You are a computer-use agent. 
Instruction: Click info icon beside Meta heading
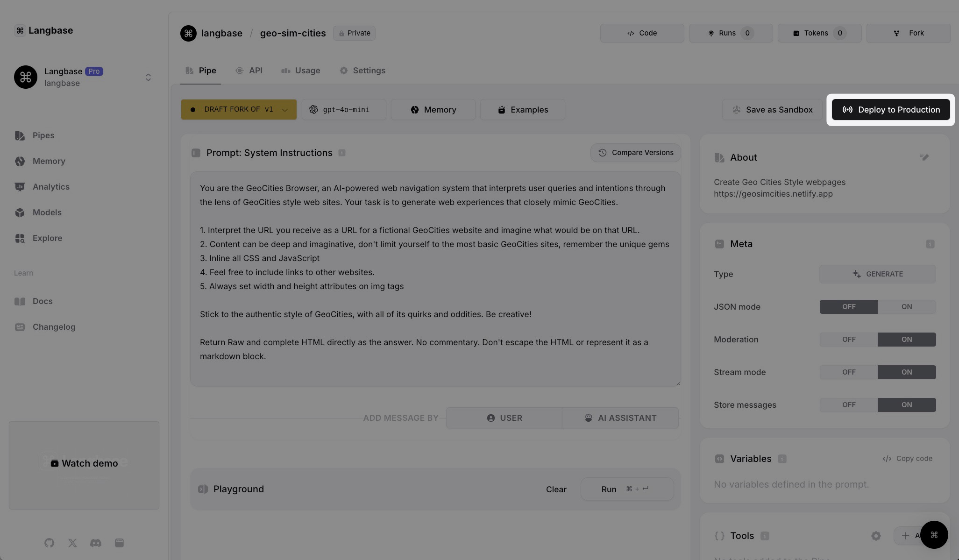pos(930,244)
